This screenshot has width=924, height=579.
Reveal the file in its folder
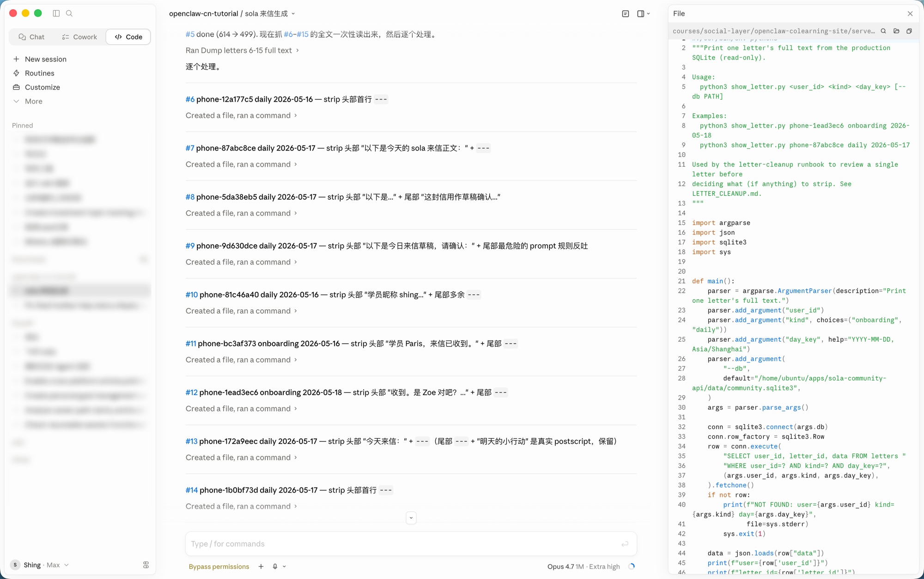896,31
